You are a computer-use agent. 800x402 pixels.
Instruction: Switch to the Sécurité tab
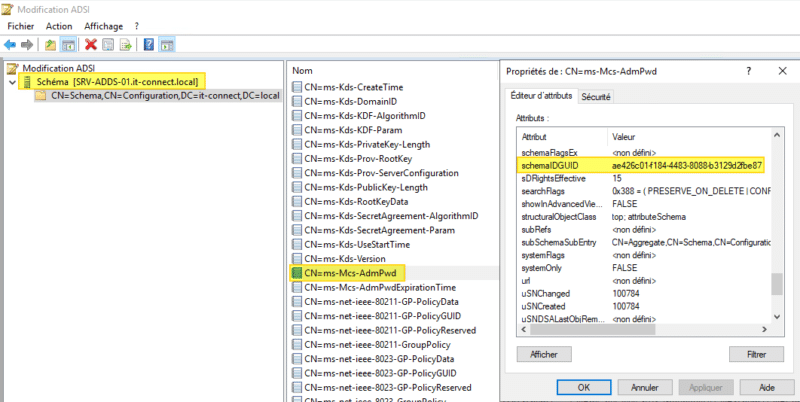595,96
